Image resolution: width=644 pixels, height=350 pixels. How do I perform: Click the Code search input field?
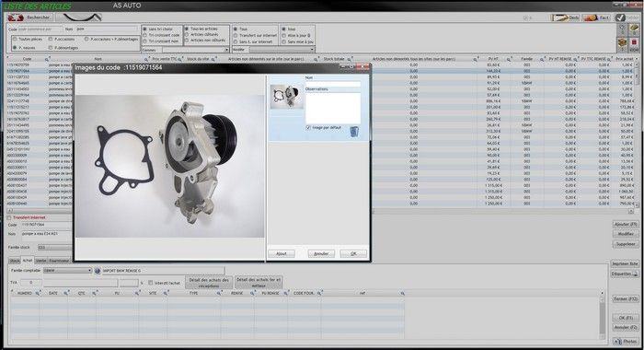[x=40, y=29]
